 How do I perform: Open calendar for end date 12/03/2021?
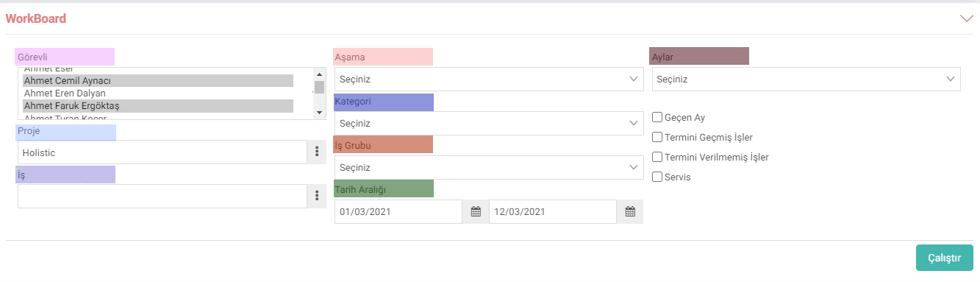click(x=630, y=212)
